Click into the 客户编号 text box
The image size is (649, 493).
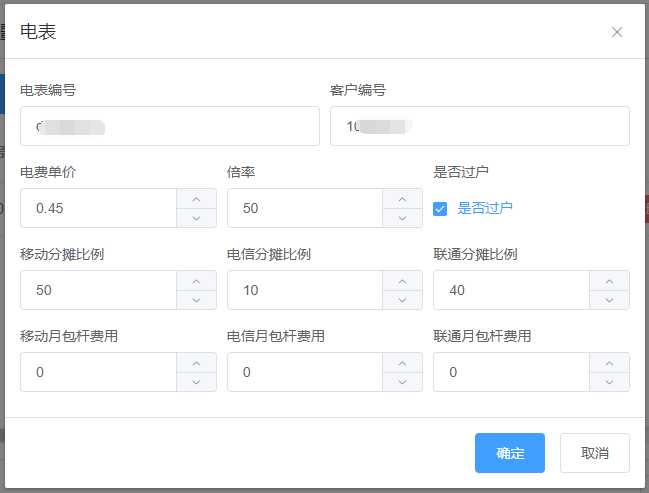pyautogui.click(x=479, y=126)
